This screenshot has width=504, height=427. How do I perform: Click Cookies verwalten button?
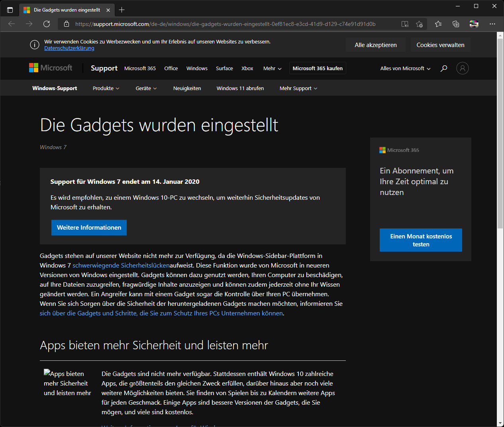coord(440,45)
